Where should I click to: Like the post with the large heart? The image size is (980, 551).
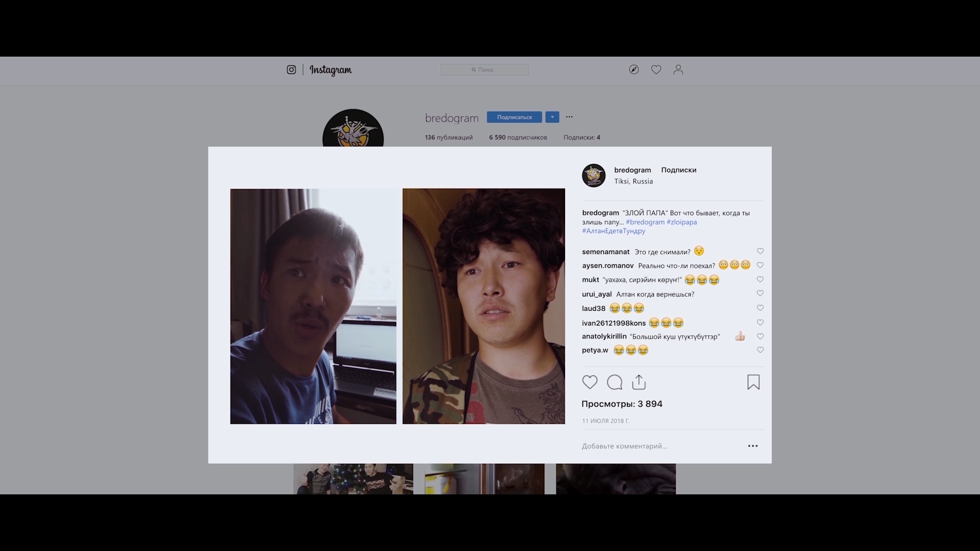tap(590, 382)
